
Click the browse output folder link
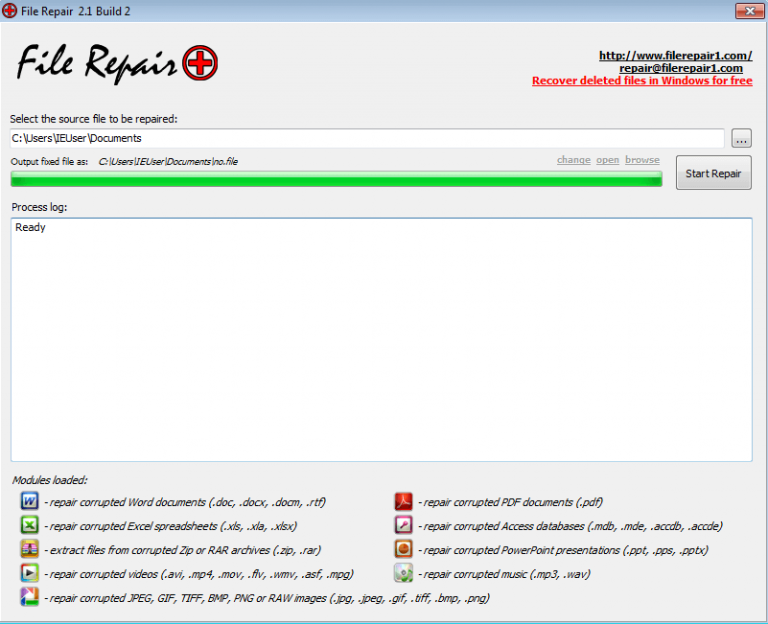click(x=642, y=160)
